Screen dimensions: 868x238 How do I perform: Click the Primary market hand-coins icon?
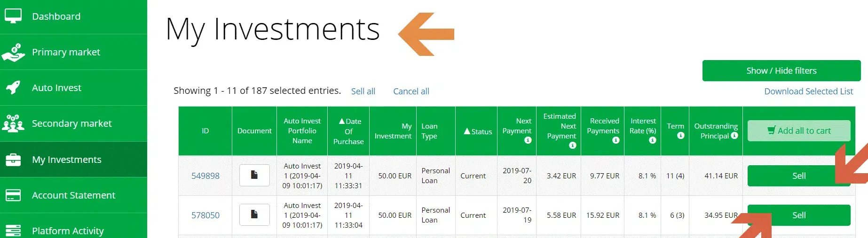pos(13,52)
